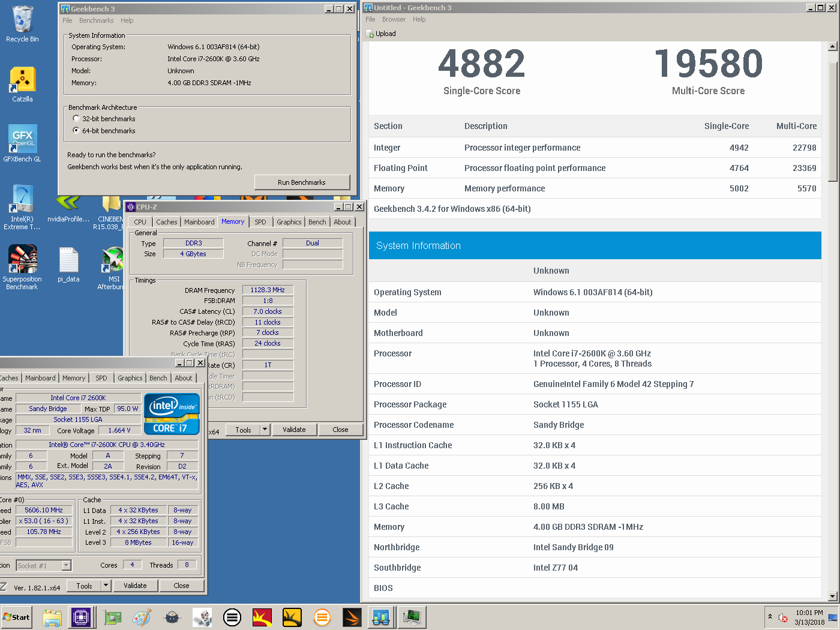Viewport: 840px width, 630px height.
Task: Open Help menu in Geekbench 3 launcher window
Action: pyautogui.click(x=127, y=20)
